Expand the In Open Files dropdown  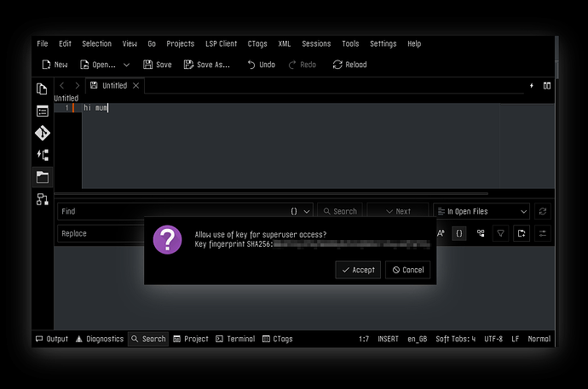[481, 211]
